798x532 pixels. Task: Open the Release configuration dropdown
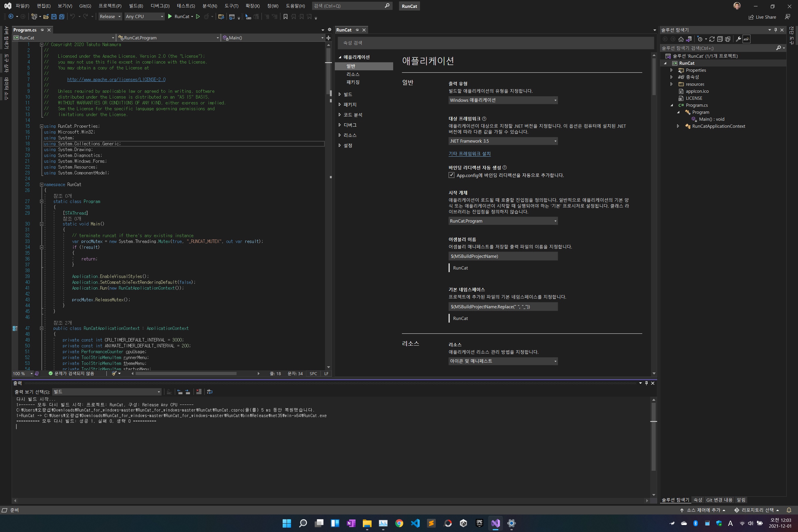110,16
